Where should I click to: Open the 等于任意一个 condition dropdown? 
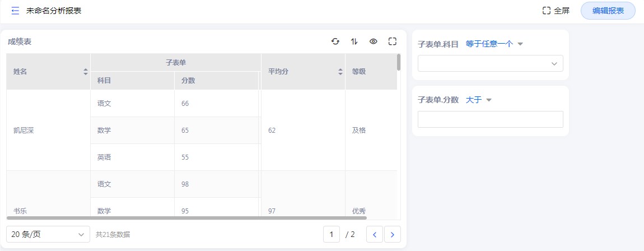494,44
